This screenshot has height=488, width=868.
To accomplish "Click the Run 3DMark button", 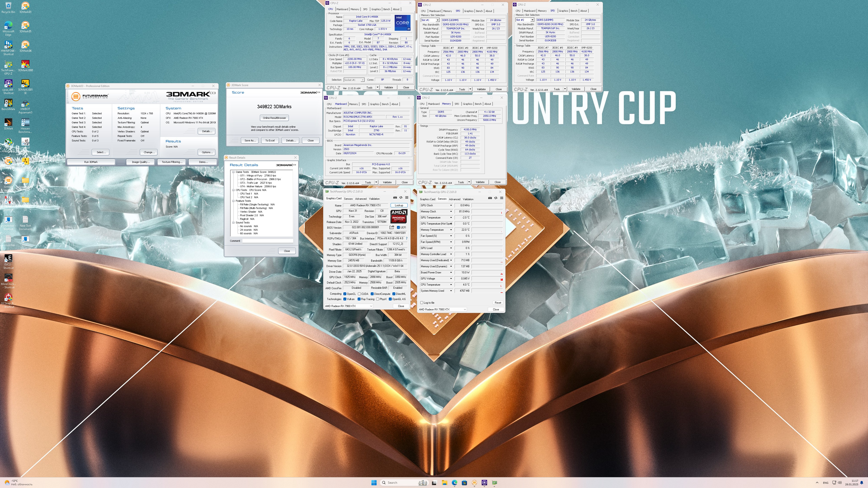I will tap(91, 162).
